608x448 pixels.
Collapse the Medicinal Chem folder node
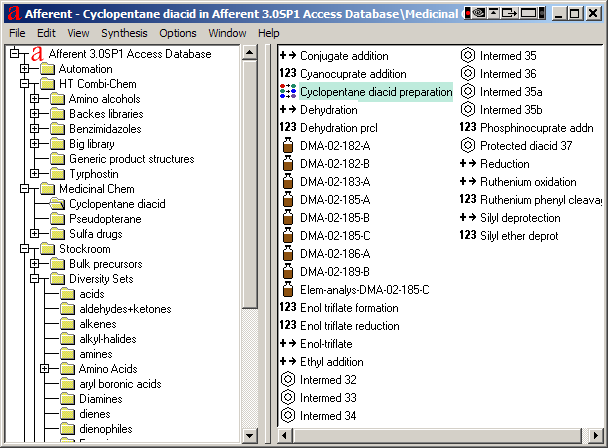point(25,189)
